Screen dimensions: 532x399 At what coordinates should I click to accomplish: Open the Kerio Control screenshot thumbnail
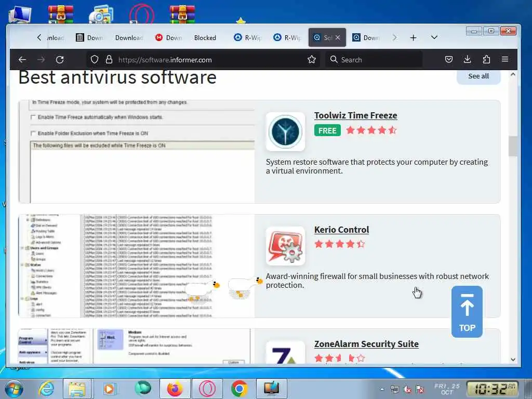click(137, 266)
